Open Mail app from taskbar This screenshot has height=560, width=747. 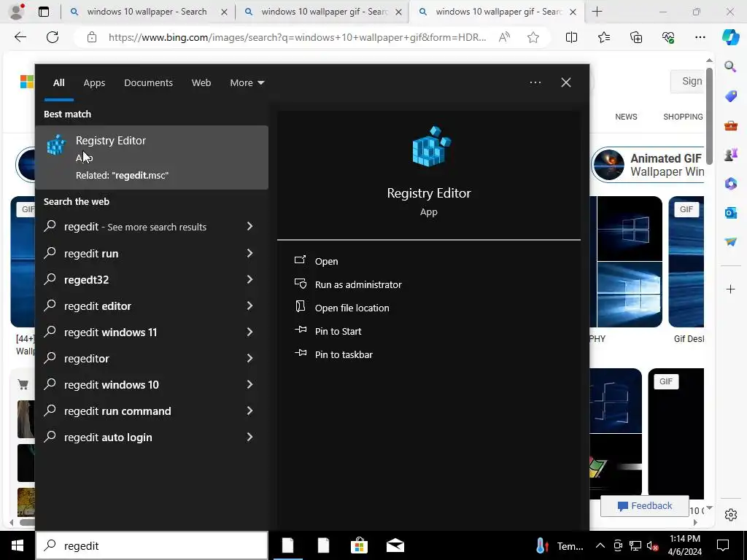coord(395,545)
